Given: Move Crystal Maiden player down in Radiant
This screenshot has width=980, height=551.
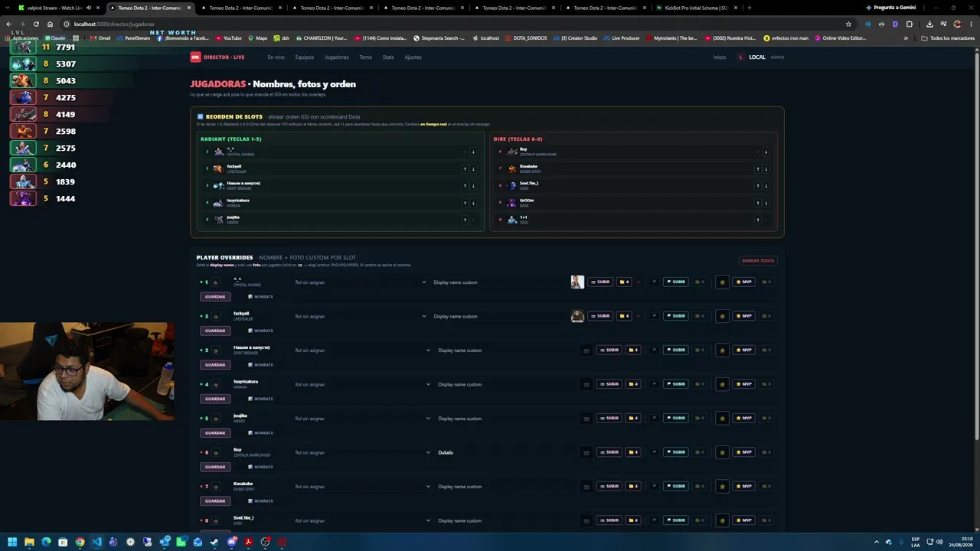Looking at the screenshot, I should (x=473, y=152).
